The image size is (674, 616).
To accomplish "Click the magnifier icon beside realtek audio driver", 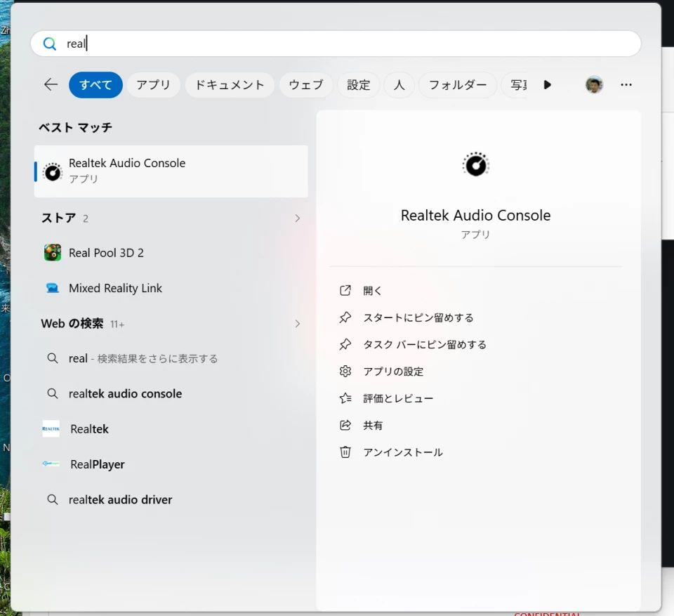I will pyautogui.click(x=53, y=499).
